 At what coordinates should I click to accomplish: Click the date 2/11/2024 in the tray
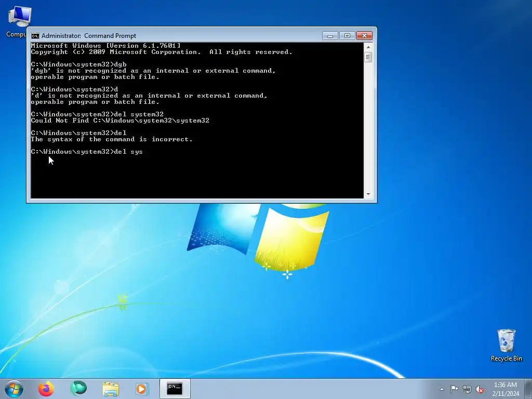tap(506, 394)
